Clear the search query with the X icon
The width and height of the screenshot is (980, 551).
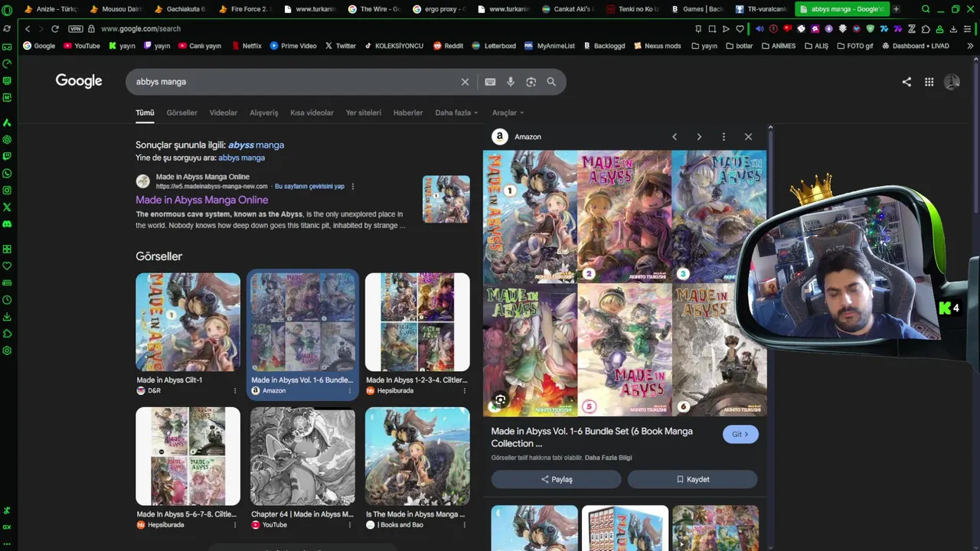pos(465,82)
